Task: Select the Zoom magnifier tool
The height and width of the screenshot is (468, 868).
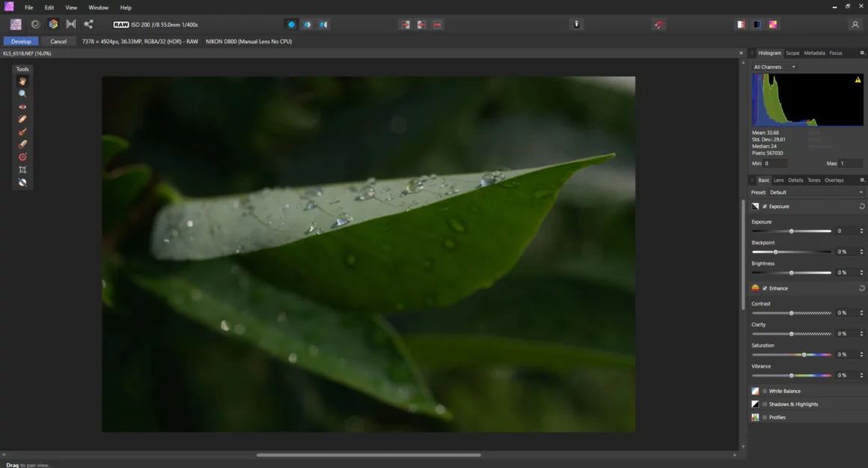Action: click(22, 94)
